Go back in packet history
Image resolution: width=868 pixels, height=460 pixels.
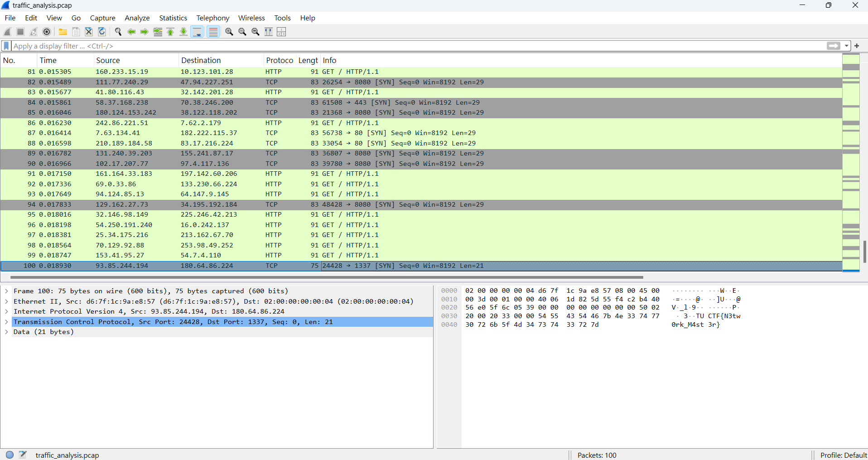[131, 32]
